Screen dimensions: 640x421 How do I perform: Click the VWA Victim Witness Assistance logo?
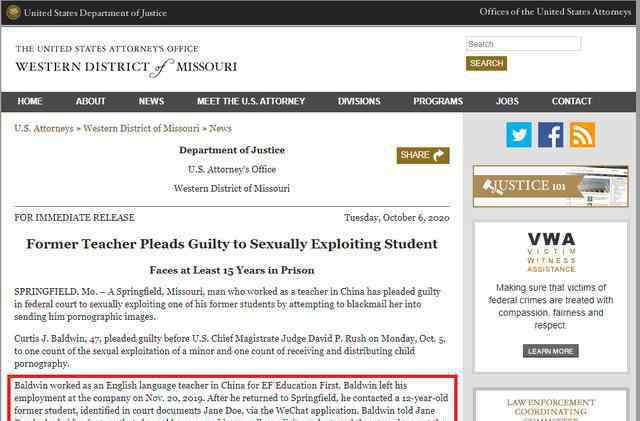tap(550, 252)
